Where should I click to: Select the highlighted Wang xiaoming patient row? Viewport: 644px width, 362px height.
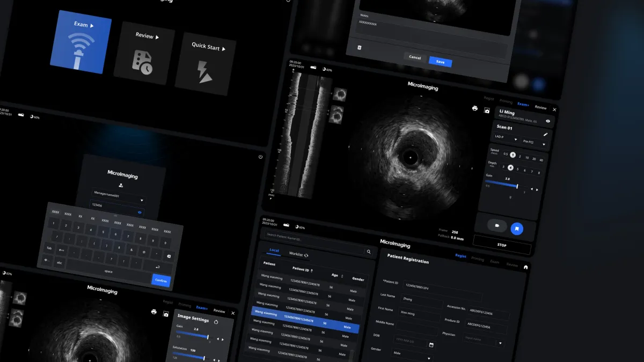pos(305,319)
